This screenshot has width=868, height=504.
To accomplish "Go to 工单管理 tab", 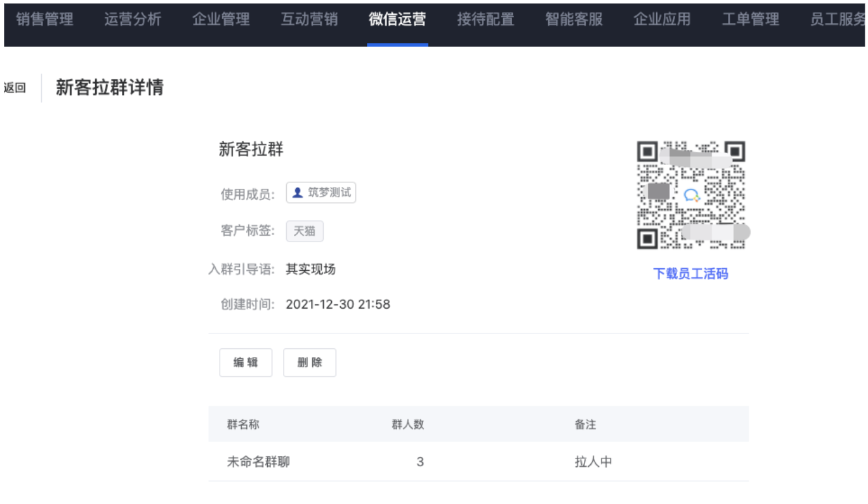I will point(751,20).
